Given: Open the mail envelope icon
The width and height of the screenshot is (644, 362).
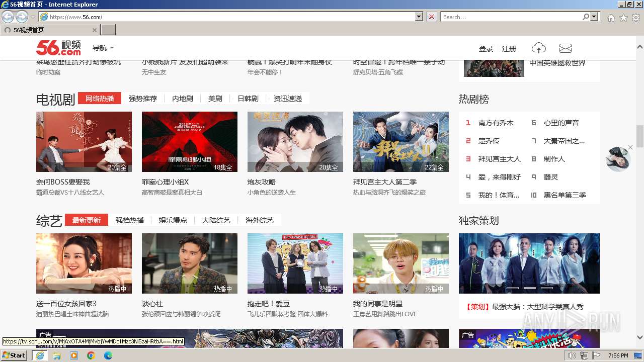Looking at the screenshot, I should click(566, 48).
